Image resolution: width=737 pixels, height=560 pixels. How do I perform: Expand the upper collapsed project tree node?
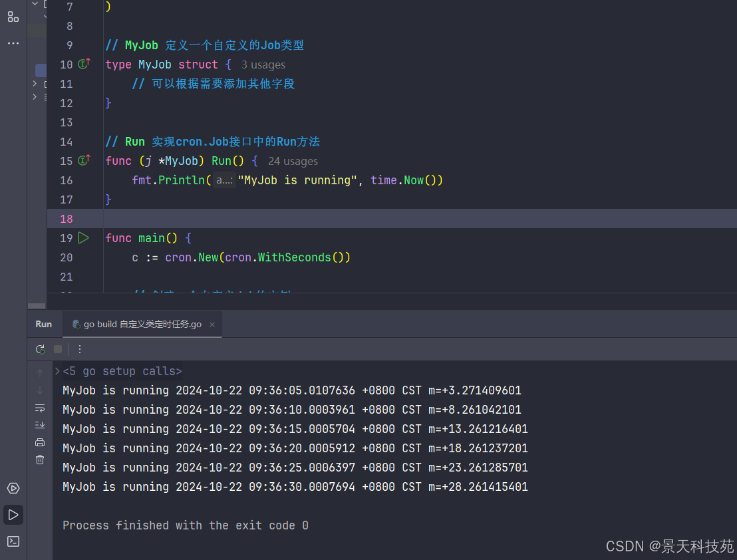pos(35,84)
